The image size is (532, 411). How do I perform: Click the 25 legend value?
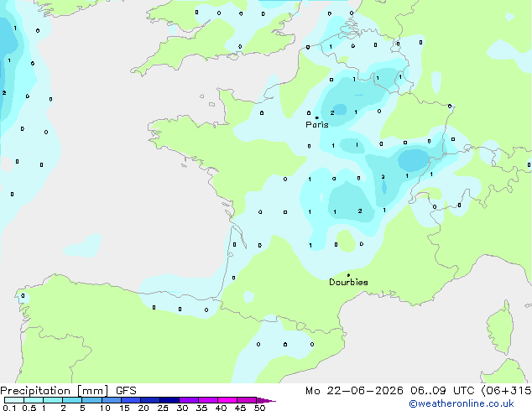tap(163, 408)
